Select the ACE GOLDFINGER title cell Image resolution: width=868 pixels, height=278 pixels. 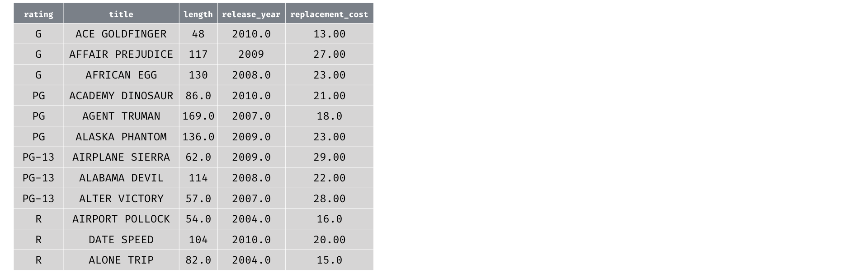point(121,34)
